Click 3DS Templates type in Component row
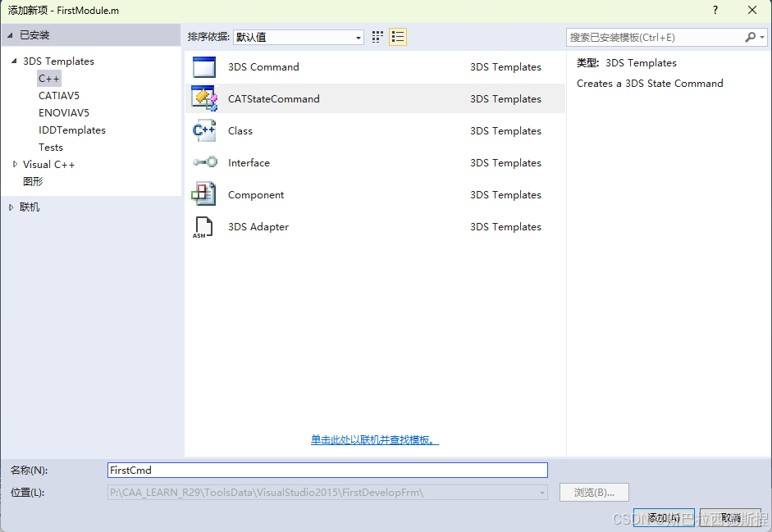The image size is (772, 532). 505,195
